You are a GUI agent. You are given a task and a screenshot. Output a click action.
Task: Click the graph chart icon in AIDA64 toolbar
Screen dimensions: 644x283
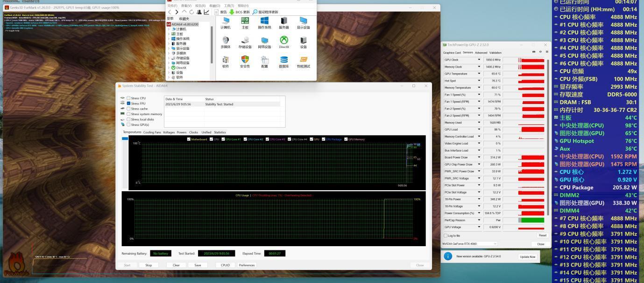206,12
